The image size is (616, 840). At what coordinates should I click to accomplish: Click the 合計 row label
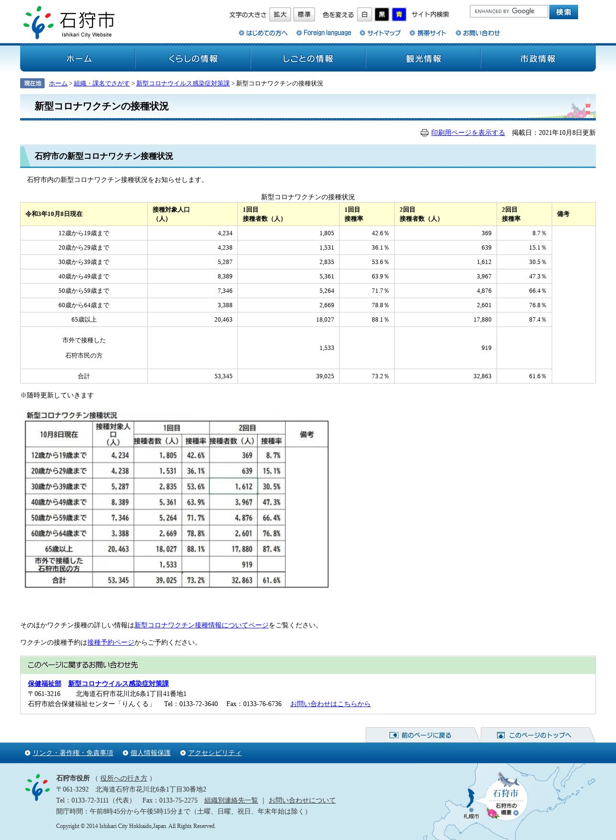[84, 376]
